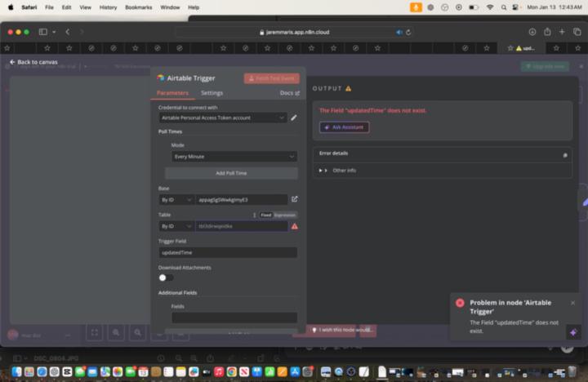Click the copy icon in Error details

[564, 154]
